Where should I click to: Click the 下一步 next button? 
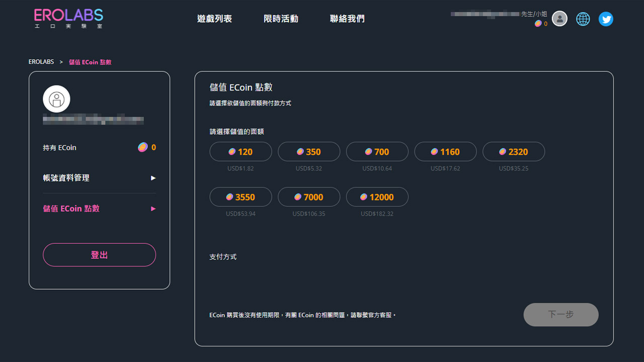[561, 315]
